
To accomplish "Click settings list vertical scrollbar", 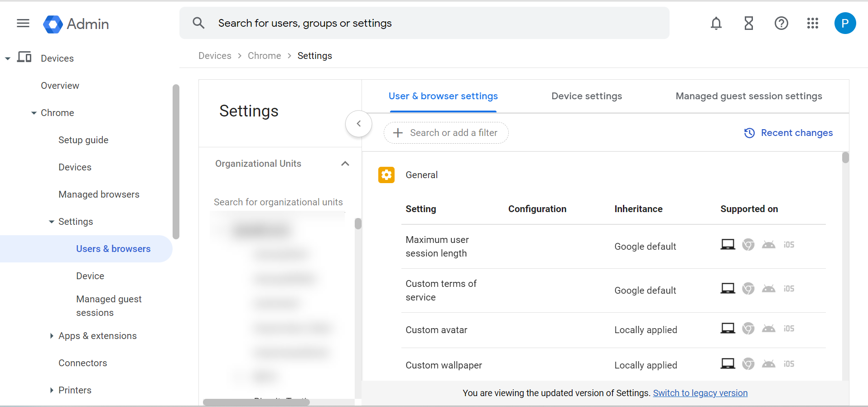I will [845, 157].
